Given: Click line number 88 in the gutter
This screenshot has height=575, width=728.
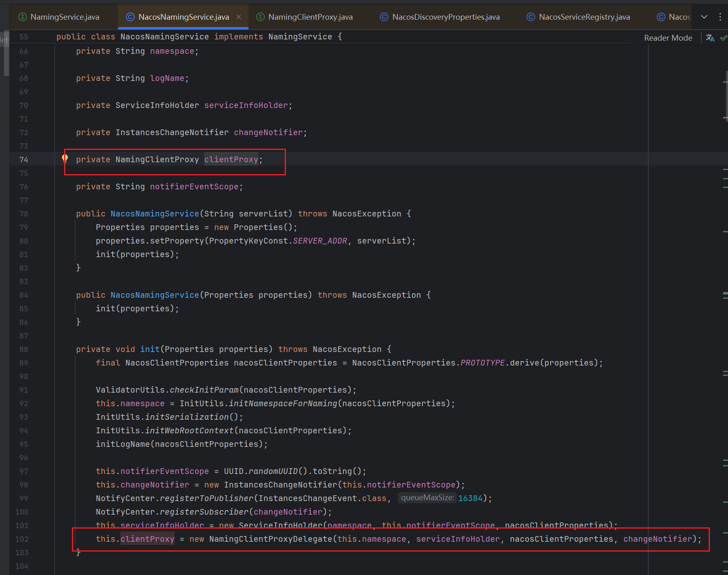Looking at the screenshot, I should (x=24, y=349).
